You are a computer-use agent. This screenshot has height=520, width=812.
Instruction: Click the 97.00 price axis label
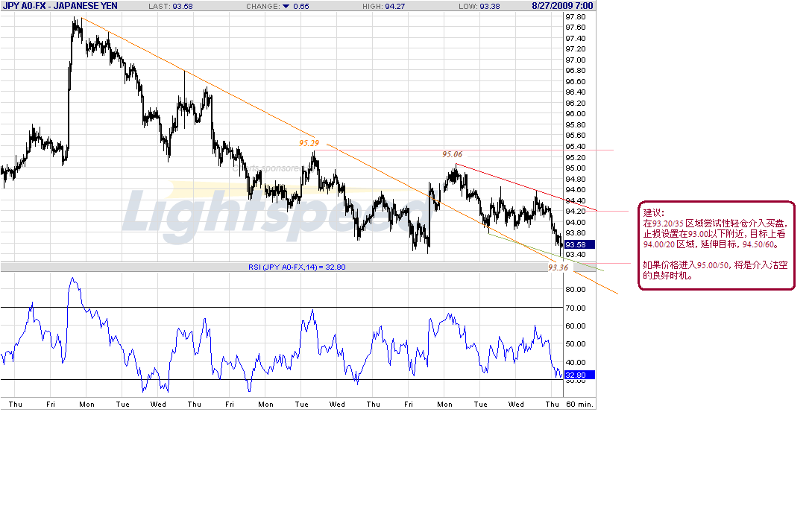point(576,60)
